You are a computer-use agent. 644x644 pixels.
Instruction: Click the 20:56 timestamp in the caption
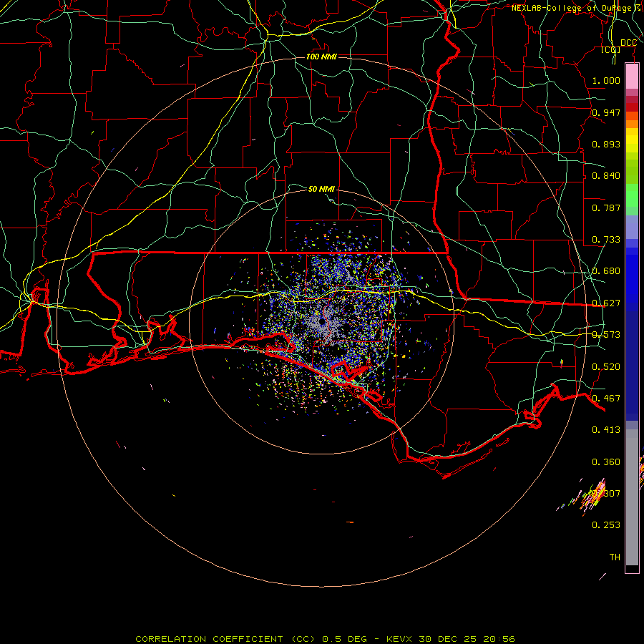point(499,639)
